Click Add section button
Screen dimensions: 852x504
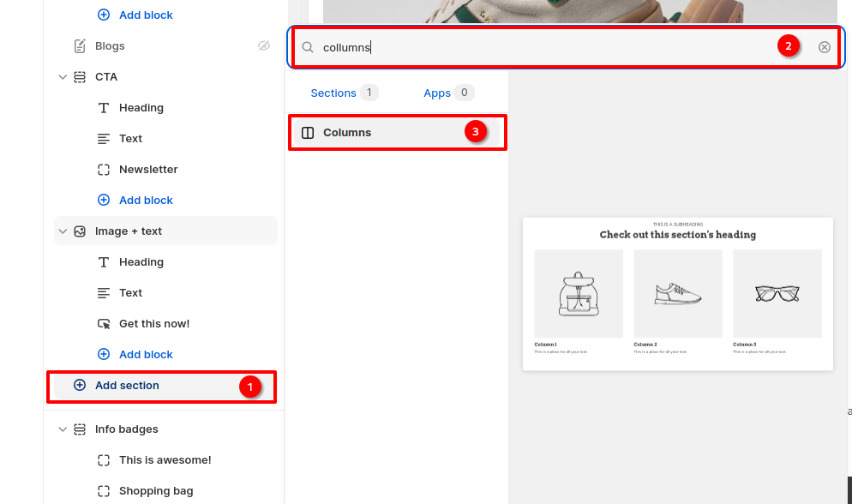[x=127, y=386]
